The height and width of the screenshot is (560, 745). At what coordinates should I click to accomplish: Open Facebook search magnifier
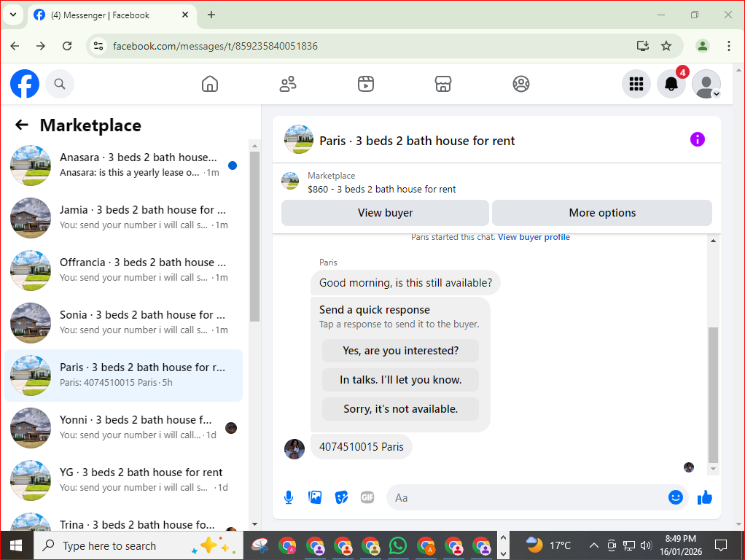[x=59, y=84]
